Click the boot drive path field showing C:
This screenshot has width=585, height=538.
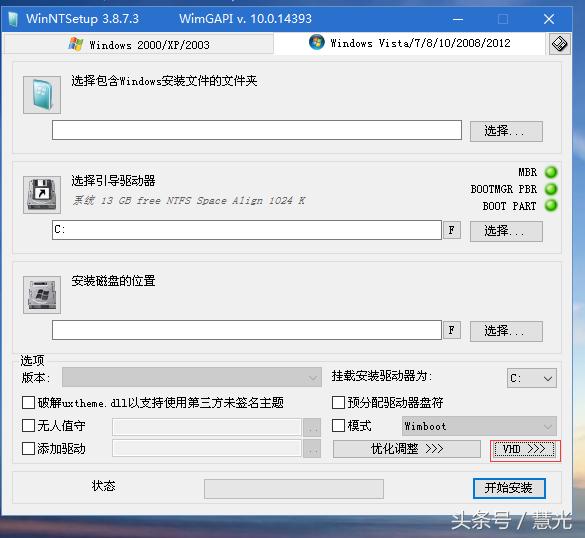click(x=247, y=230)
